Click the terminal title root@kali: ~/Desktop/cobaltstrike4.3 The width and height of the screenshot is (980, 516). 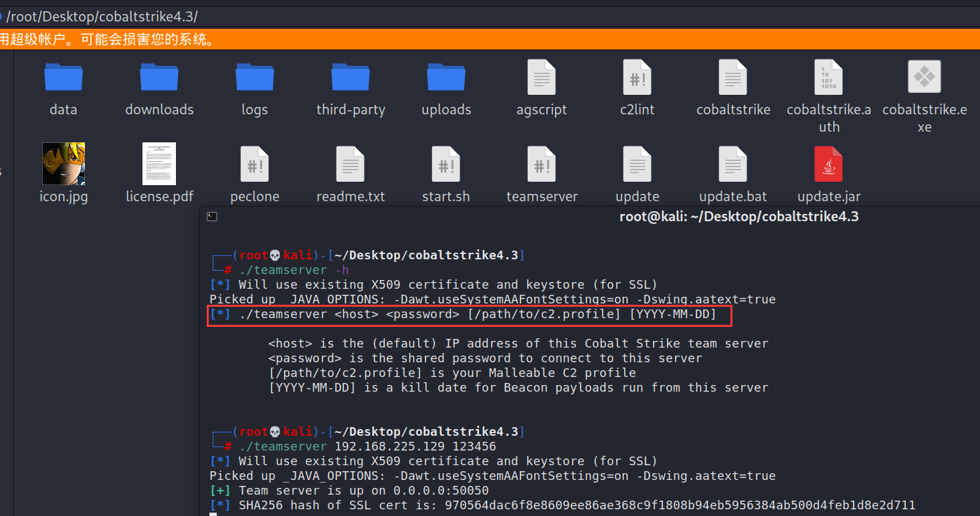point(739,217)
